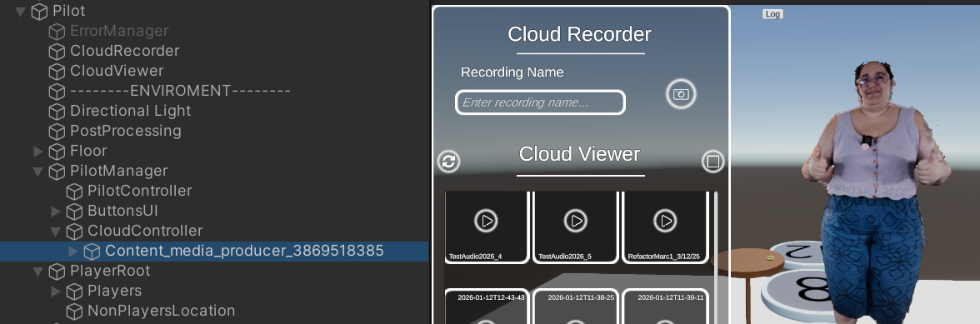Viewport: 980px width, 324px height.
Task: Expand the Floor object
Action: pyautogui.click(x=38, y=151)
